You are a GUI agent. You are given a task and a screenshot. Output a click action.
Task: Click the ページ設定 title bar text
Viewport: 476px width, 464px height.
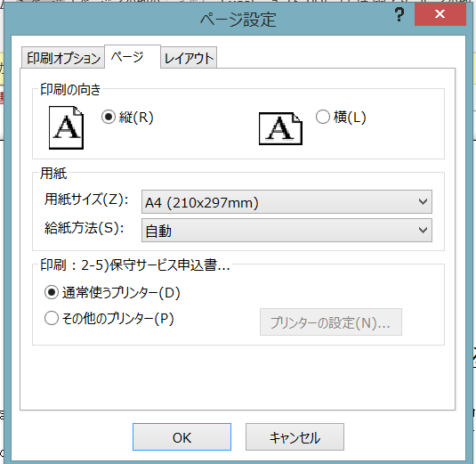coord(238,20)
